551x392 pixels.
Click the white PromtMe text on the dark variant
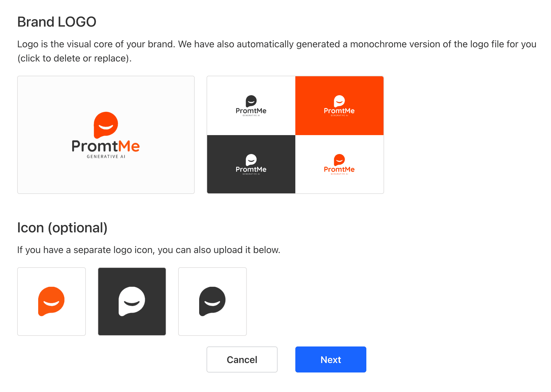(x=251, y=169)
